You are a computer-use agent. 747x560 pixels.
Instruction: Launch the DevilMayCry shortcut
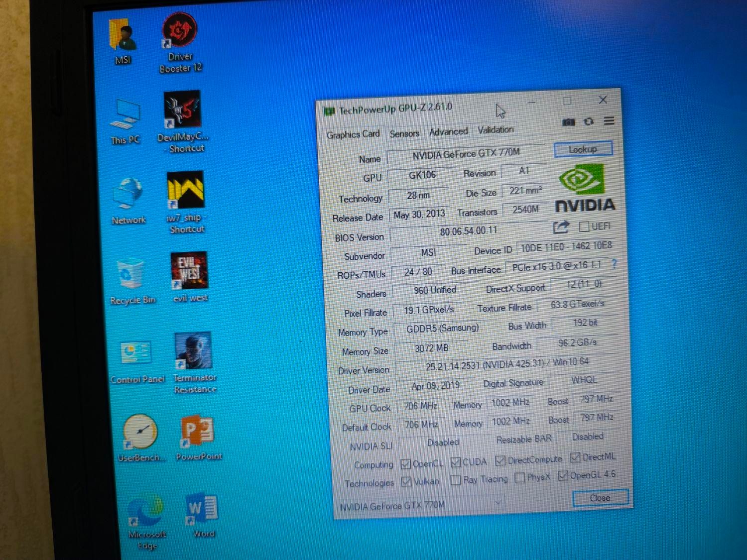coord(183,122)
